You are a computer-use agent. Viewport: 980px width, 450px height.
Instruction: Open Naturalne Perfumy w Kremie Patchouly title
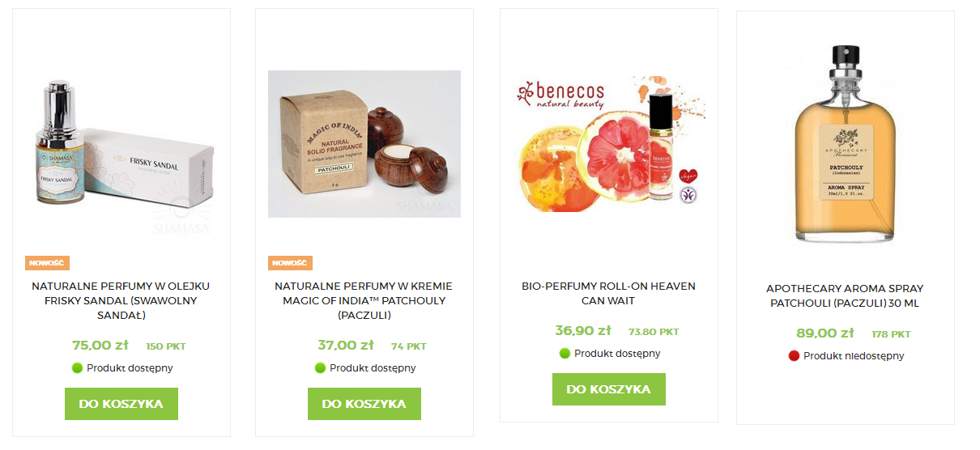click(x=364, y=300)
